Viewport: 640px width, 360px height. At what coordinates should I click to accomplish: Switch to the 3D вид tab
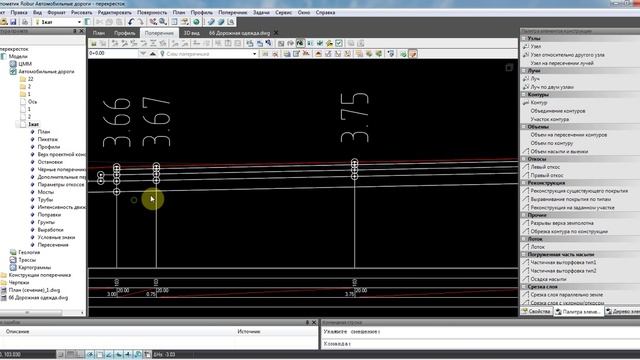(x=191, y=33)
